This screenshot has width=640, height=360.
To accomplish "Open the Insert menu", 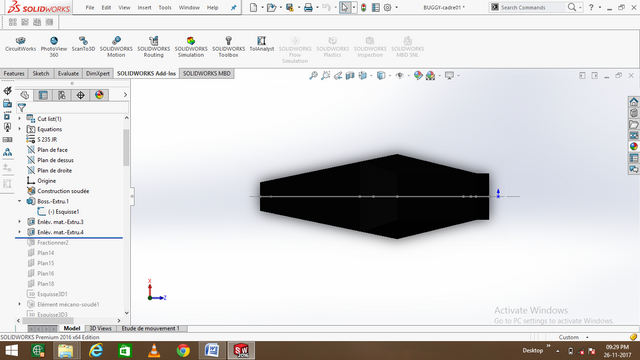I will click(x=144, y=7).
